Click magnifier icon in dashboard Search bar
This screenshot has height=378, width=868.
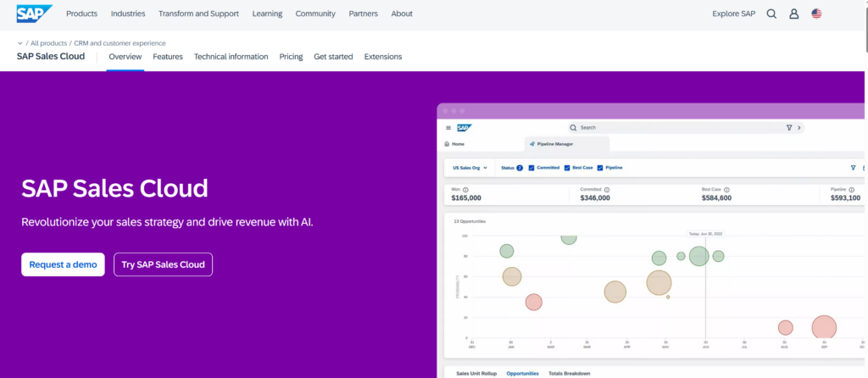coord(574,128)
